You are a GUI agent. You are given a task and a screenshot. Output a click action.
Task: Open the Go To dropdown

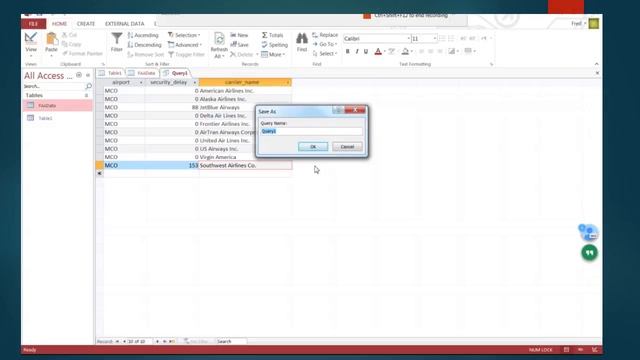tap(325, 44)
